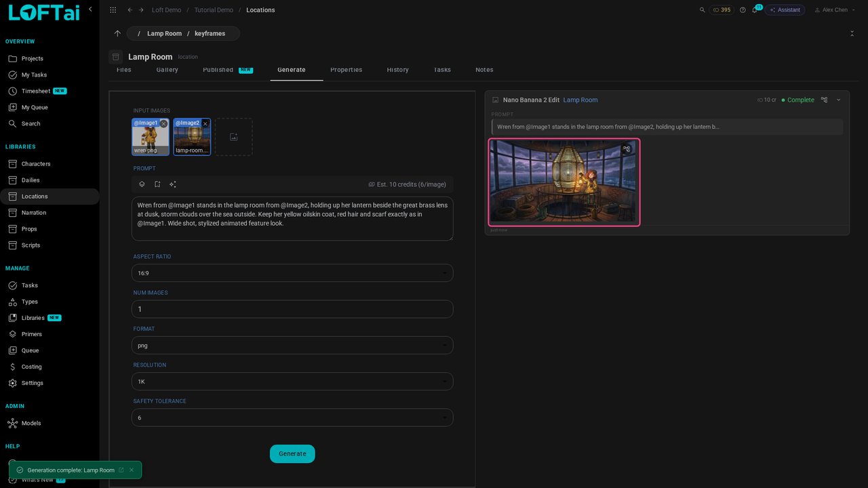Open the Notes tab
Screen dimensions: 868x488
(484, 70)
